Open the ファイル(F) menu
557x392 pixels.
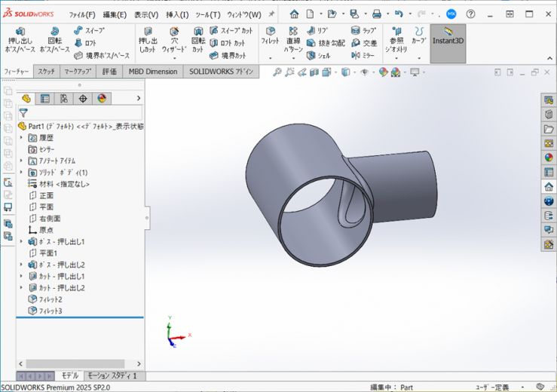point(82,14)
